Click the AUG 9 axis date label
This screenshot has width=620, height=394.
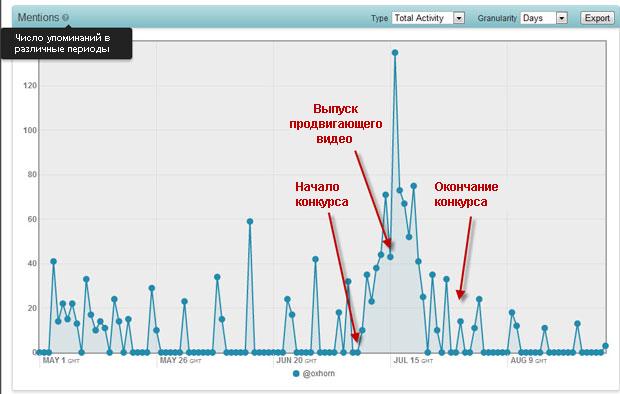[x=529, y=360]
